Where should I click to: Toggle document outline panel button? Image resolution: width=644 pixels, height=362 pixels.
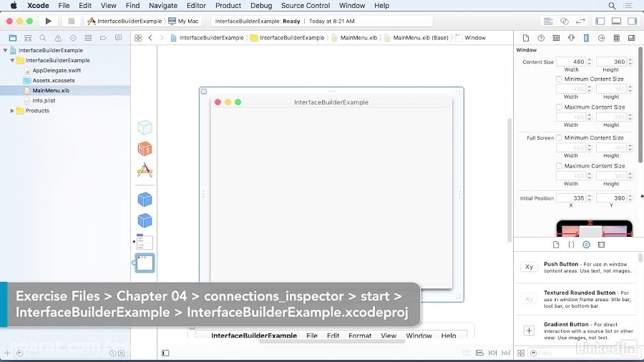(x=165, y=353)
